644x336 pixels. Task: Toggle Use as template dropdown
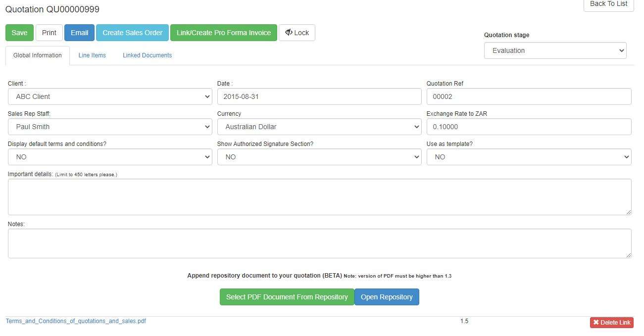pyautogui.click(x=529, y=157)
